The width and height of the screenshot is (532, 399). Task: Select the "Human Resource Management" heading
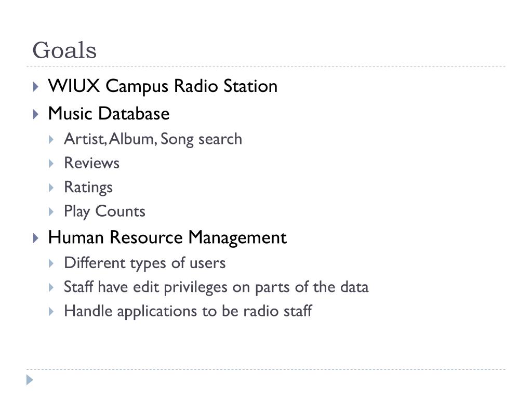click(x=167, y=237)
